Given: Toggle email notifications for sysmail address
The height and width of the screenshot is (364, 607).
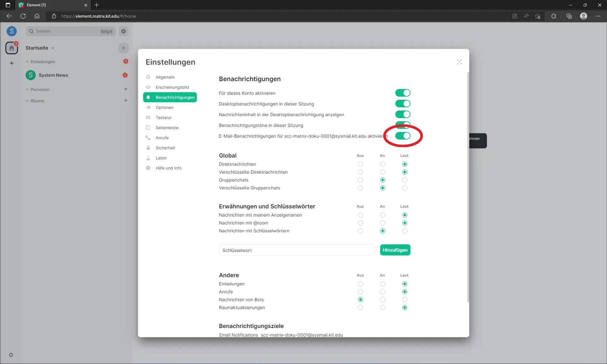Looking at the screenshot, I should [403, 136].
